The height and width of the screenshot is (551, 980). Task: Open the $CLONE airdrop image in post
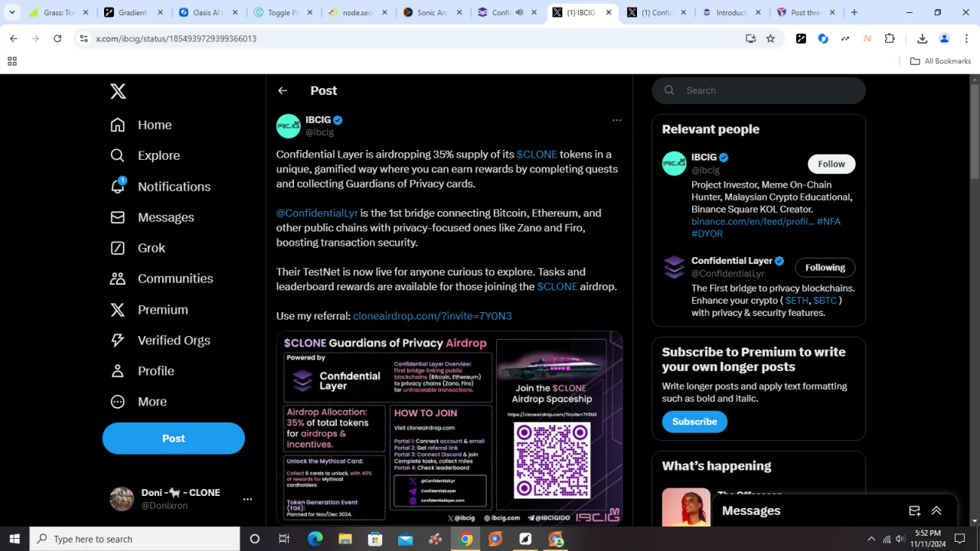click(x=449, y=428)
